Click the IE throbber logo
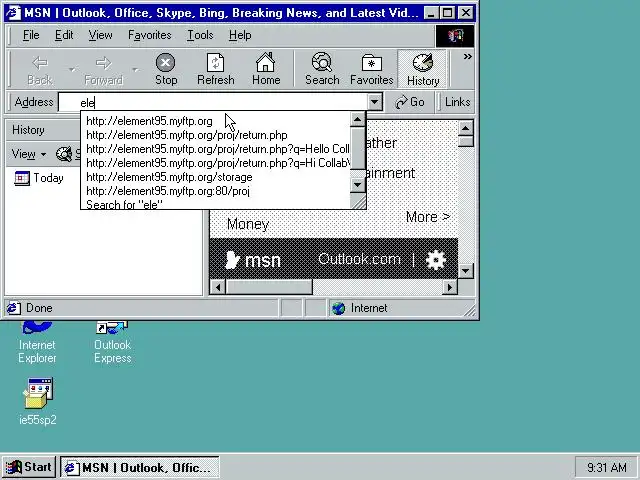This screenshot has width=640, height=480. (455, 36)
